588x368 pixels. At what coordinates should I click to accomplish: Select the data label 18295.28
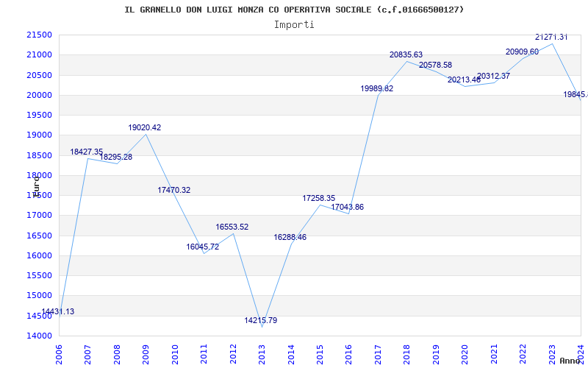tap(115, 157)
